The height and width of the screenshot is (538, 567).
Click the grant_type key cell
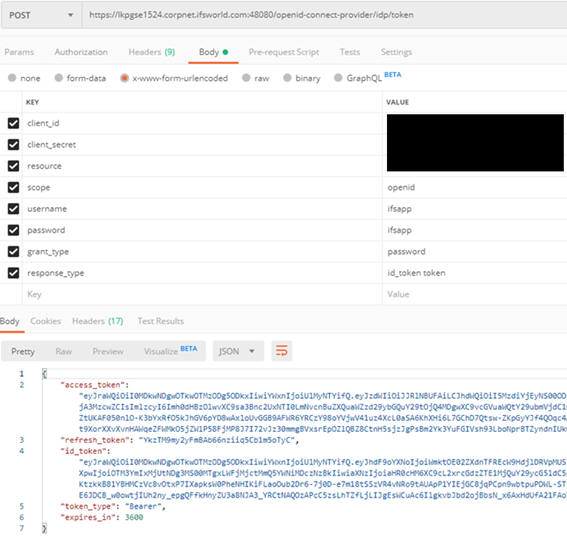[202, 251]
